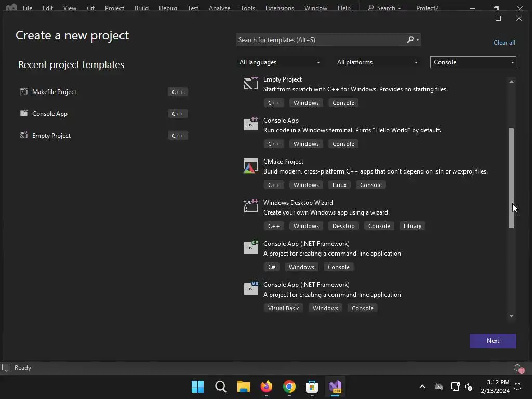Click the OneDrive cloud icon in the tray

pos(438,387)
